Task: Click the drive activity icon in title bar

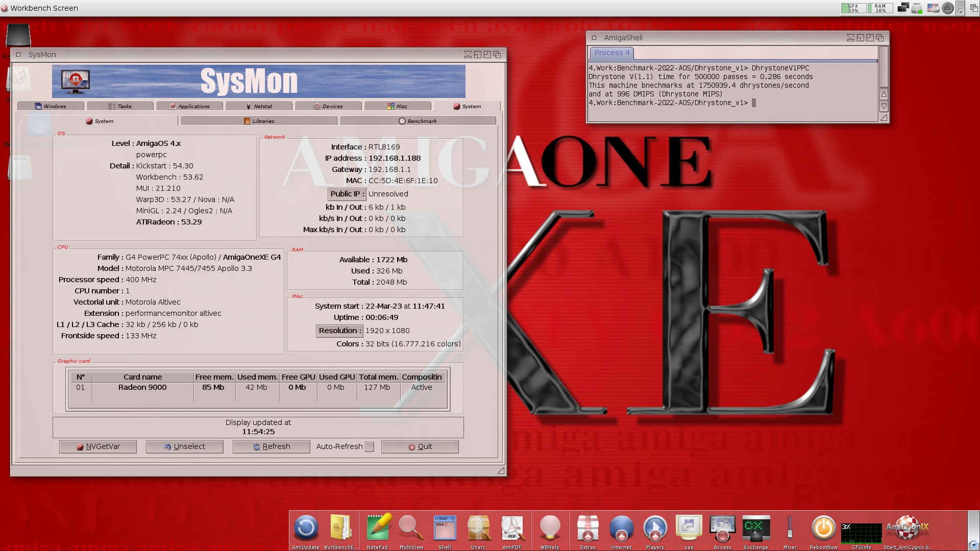Action: pyautogui.click(x=917, y=8)
